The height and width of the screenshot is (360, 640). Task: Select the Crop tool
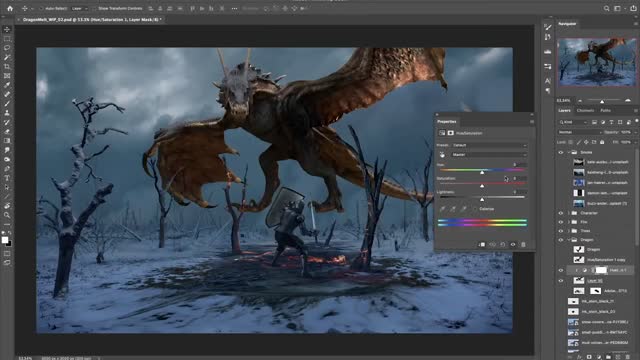pos(7,67)
